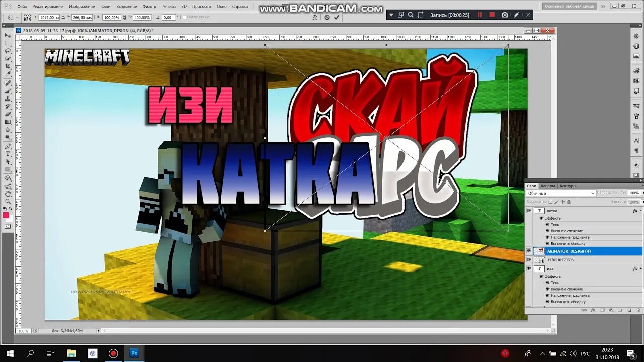
Task: Click the rotation angle field 0,00
Action: 168,17
